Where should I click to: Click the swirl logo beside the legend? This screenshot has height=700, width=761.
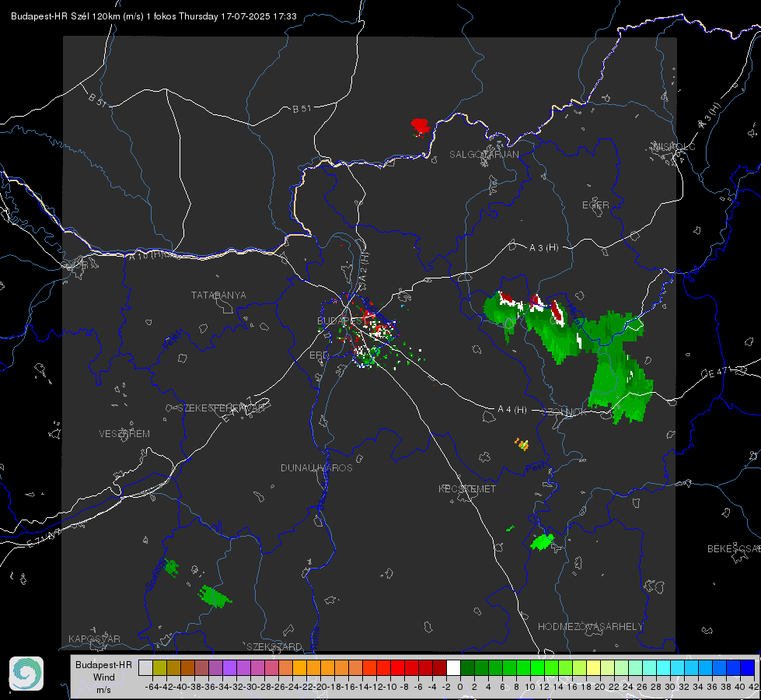click(x=26, y=674)
